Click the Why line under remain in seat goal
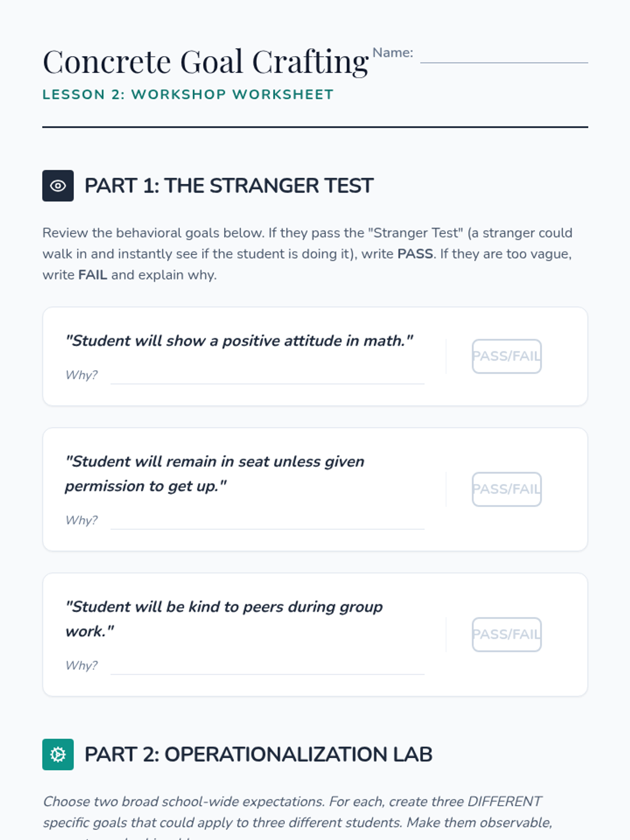This screenshot has height=840, width=630. (267, 522)
